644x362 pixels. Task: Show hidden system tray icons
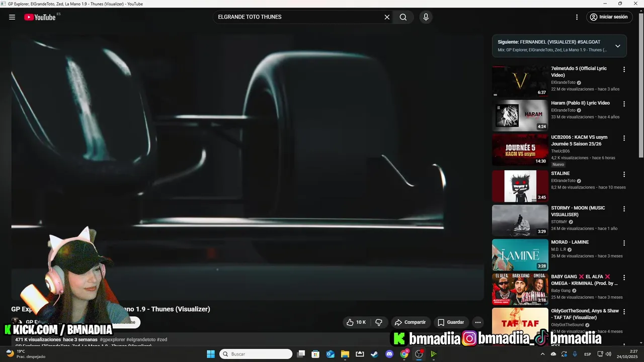(542, 354)
